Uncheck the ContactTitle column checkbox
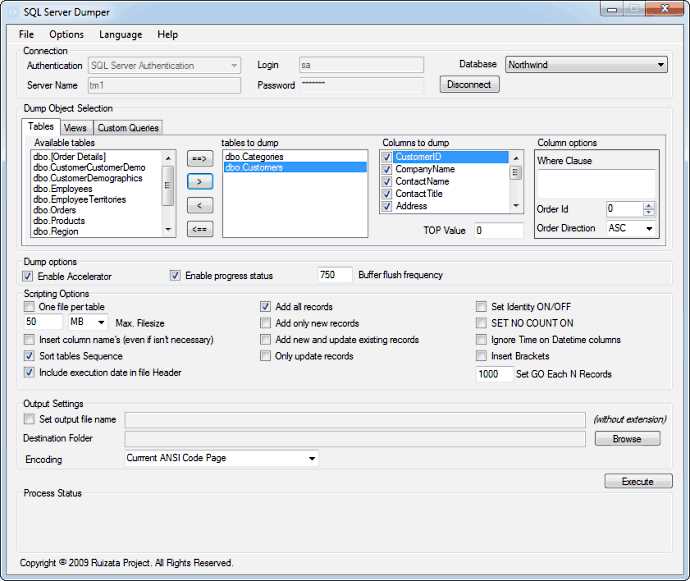This screenshot has width=690, height=581. click(x=387, y=194)
